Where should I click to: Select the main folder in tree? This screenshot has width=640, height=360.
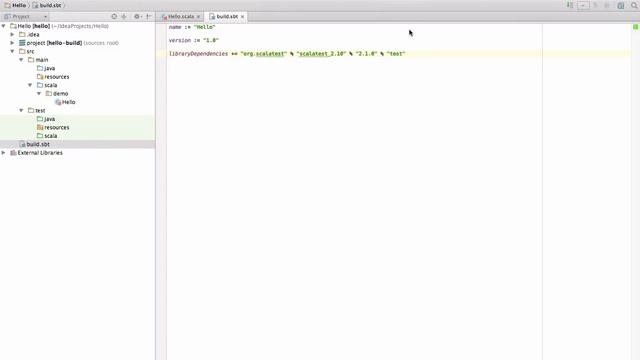point(38,60)
